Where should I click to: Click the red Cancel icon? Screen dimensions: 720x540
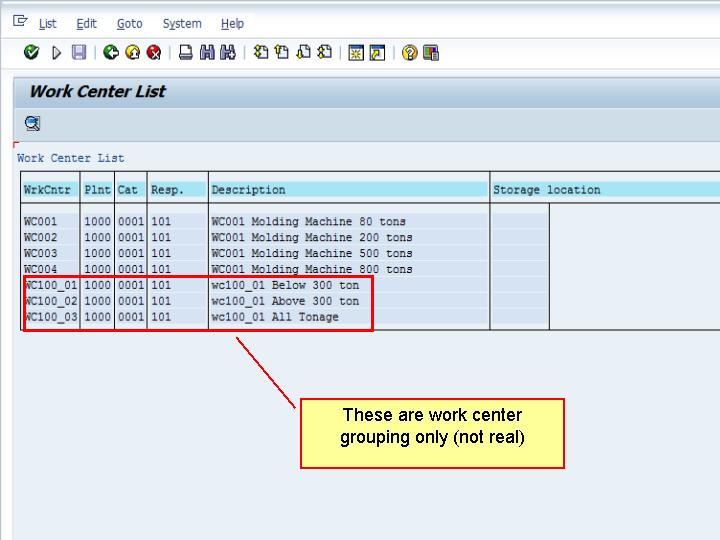(x=154, y=52)
